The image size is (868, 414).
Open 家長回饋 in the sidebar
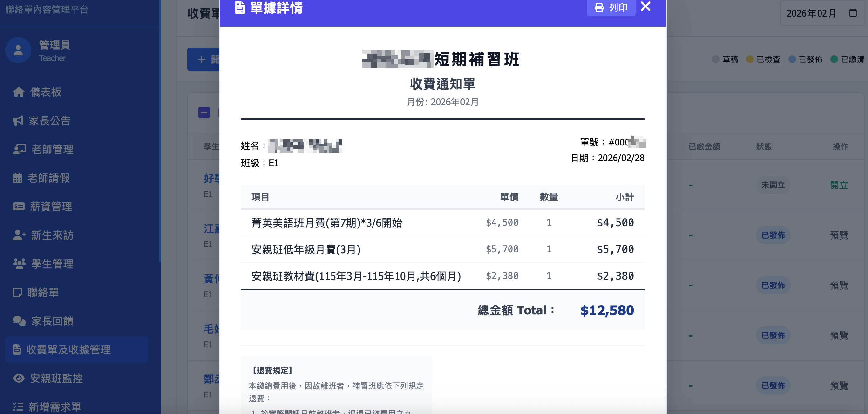[77, 321]
